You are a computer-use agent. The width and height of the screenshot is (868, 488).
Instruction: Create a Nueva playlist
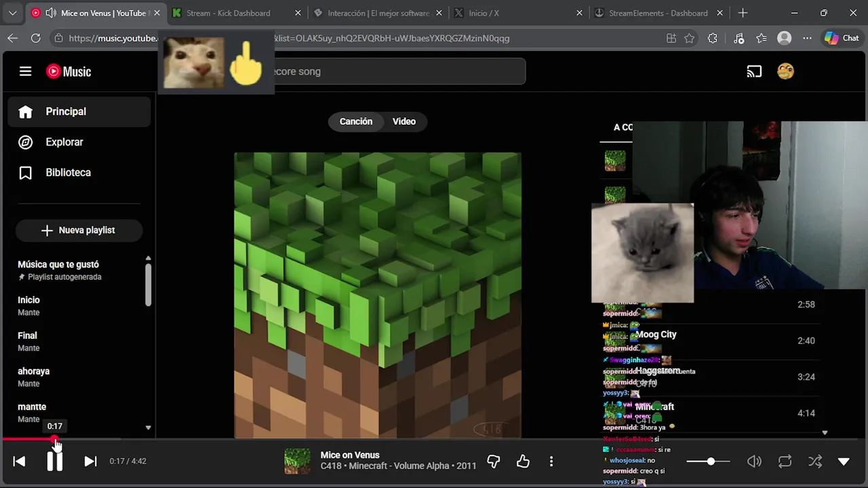pos(79,230)
